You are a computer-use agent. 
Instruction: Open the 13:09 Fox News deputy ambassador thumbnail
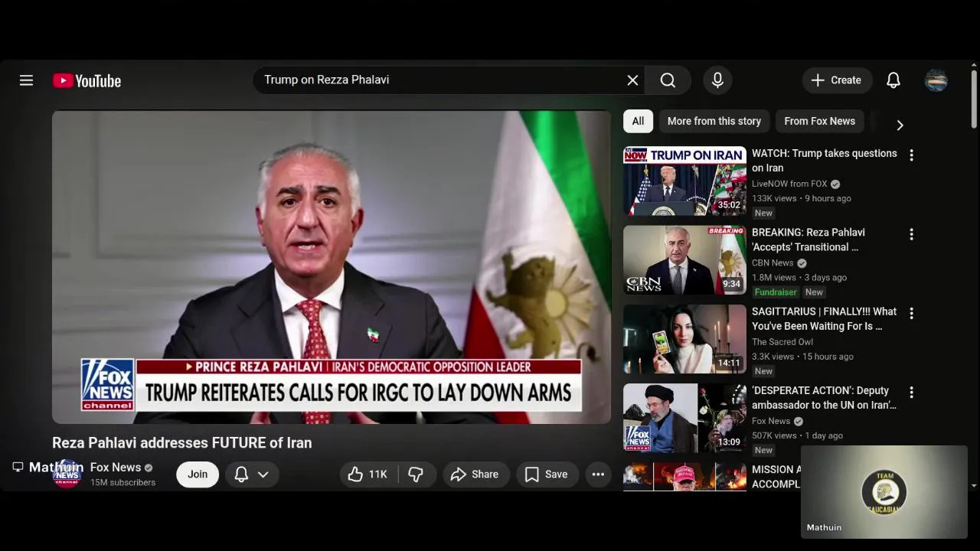coord(684,418)
